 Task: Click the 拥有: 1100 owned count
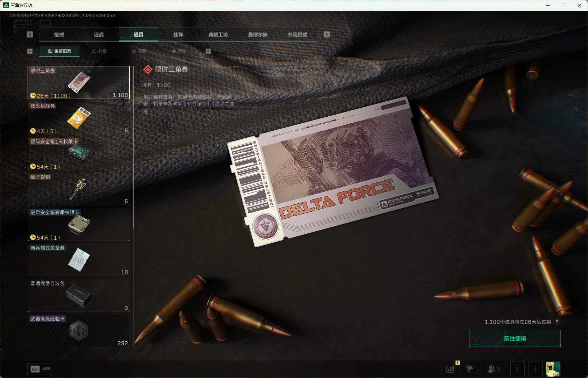coord(156,85)
